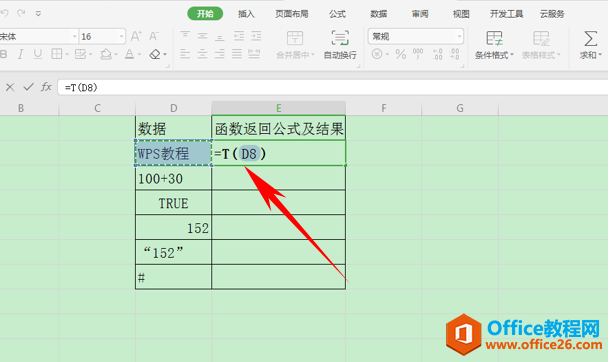This screenshot has width=609, height=362.
Task: Click the top vertical align icon
Action: pyautogui.click(x=185, y=36)
